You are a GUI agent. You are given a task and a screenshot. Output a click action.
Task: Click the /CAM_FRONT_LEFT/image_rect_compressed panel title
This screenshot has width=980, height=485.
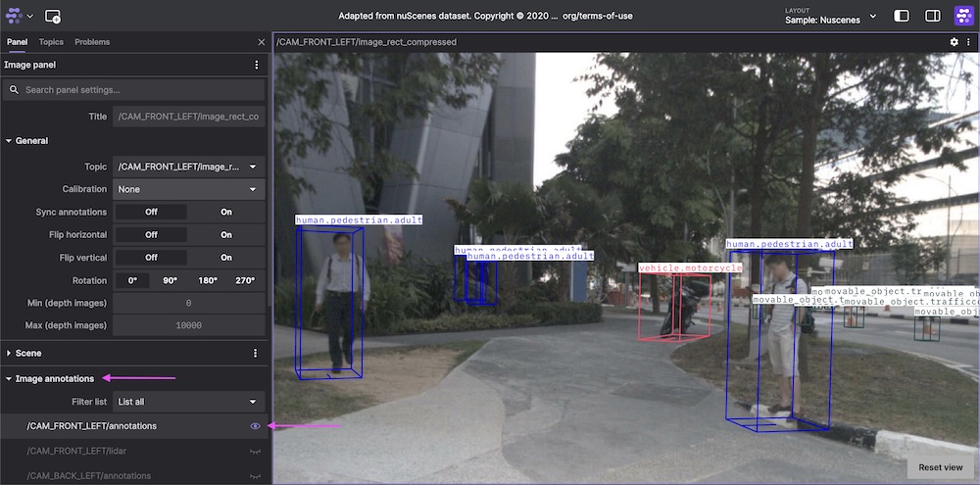[367, 42]
